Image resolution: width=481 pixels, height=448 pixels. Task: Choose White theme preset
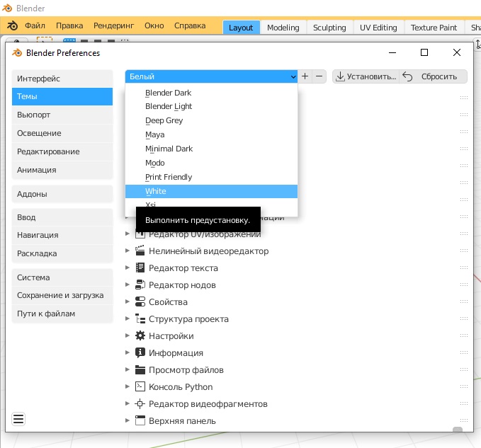tap(211, 191)
